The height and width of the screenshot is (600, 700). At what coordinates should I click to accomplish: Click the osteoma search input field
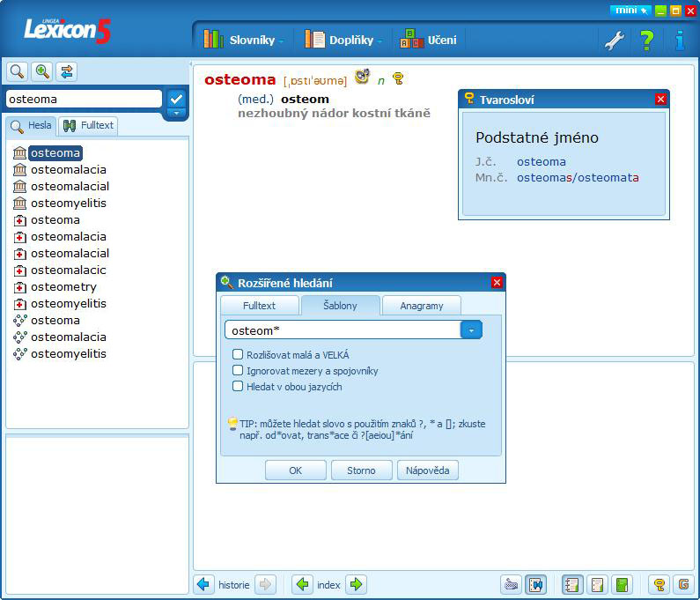[84, 99]
